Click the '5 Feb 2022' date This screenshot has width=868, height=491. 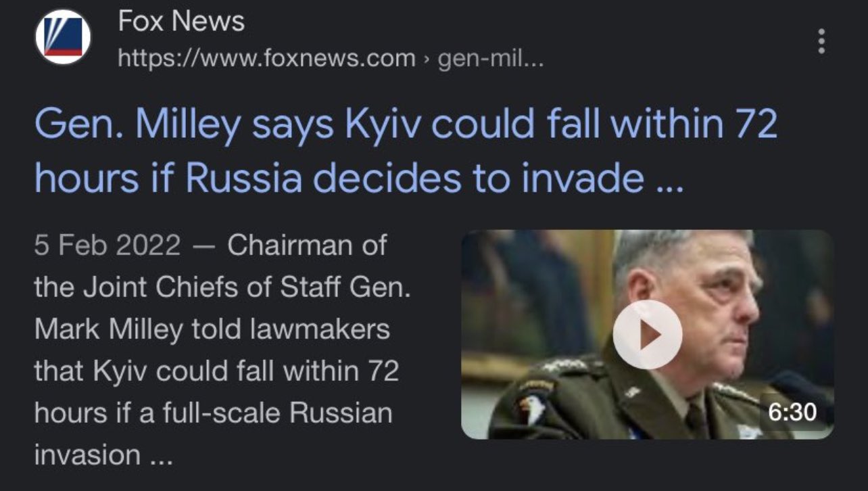click(107, 245)
